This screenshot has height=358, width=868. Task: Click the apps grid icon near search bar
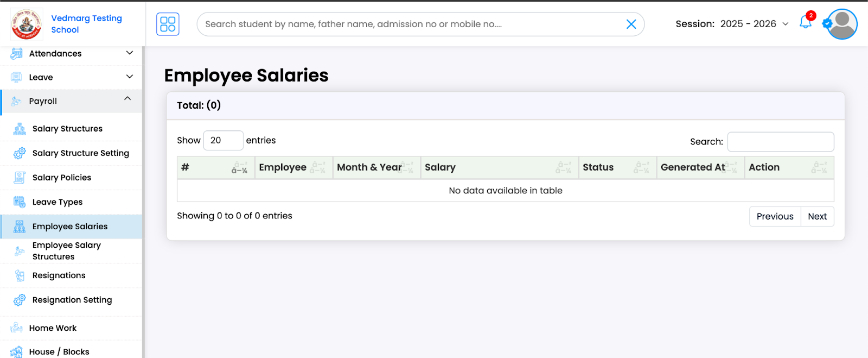coord(168,24)
